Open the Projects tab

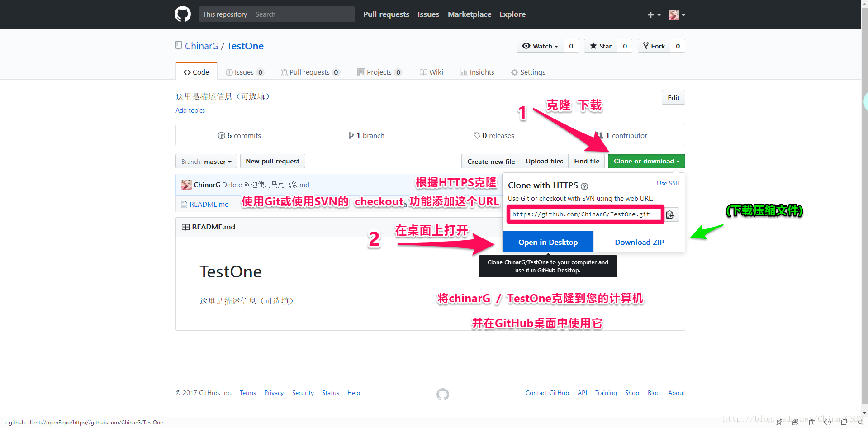tap(379, 72)
